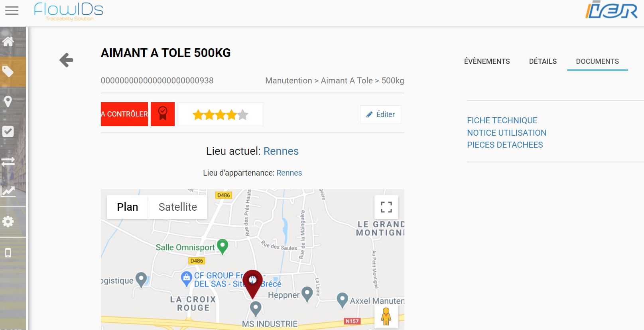Switch to the Détails tab
The width and height of the screenshot is (644, 330).
543,61
